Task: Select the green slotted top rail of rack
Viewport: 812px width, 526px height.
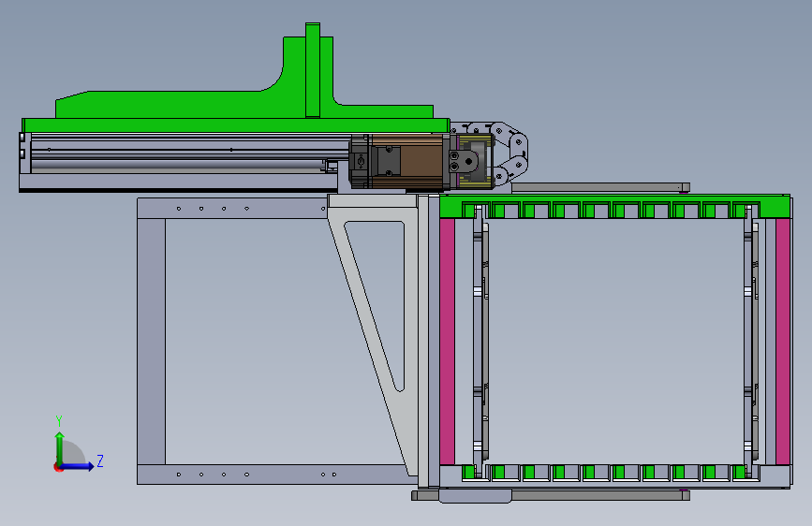Action: [x=614, y=206]
